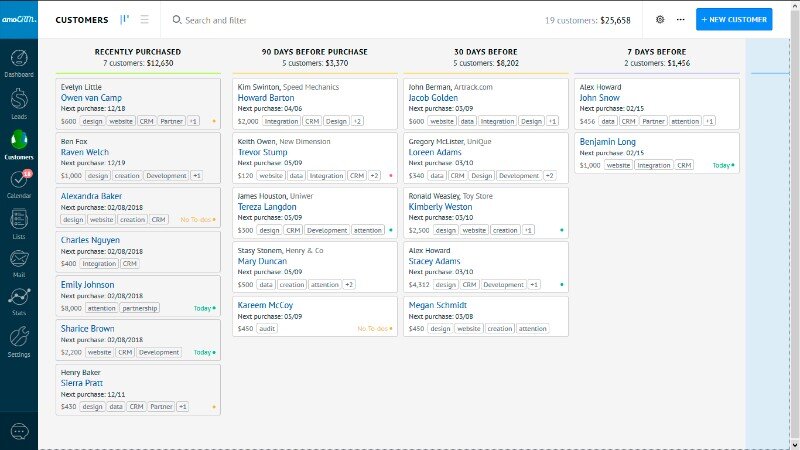Click the Partner tag on Sierra Pratt
Screen dimensions: 800x450
(x=160, y=407)
